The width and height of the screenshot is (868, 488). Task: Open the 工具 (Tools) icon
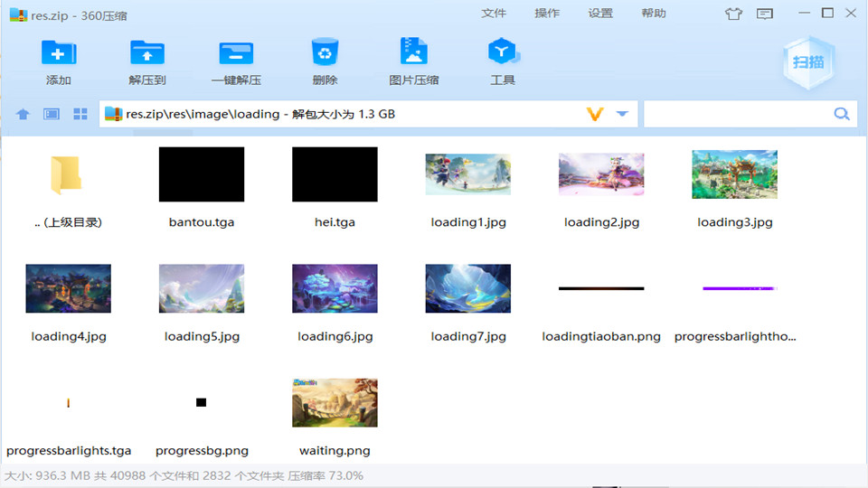click(502, 53)
